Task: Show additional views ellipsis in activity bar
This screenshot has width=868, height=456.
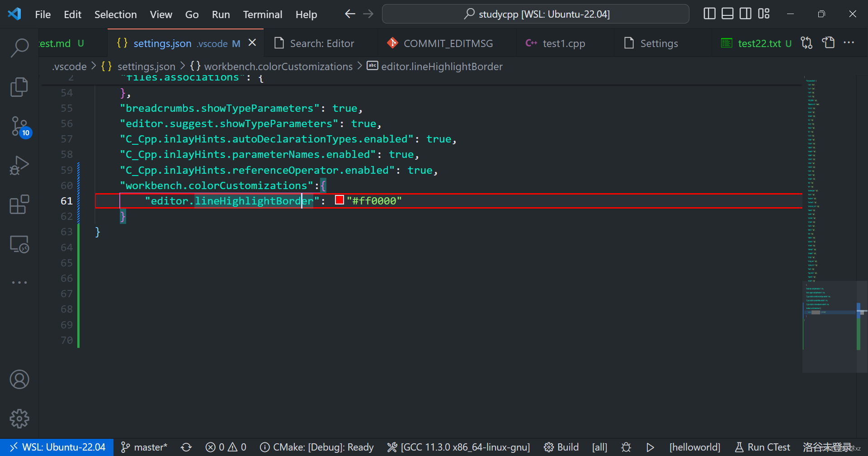Action: point(19,282)
